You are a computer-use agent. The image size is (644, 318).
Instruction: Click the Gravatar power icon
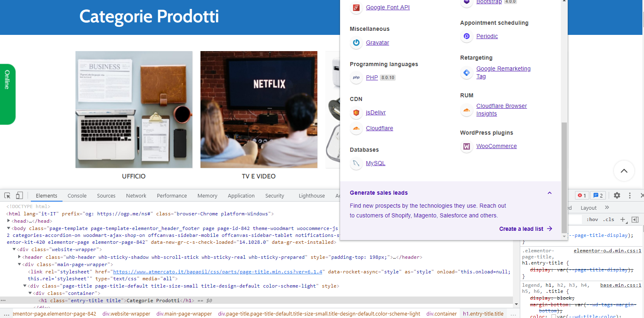click(x=356, y=43)
